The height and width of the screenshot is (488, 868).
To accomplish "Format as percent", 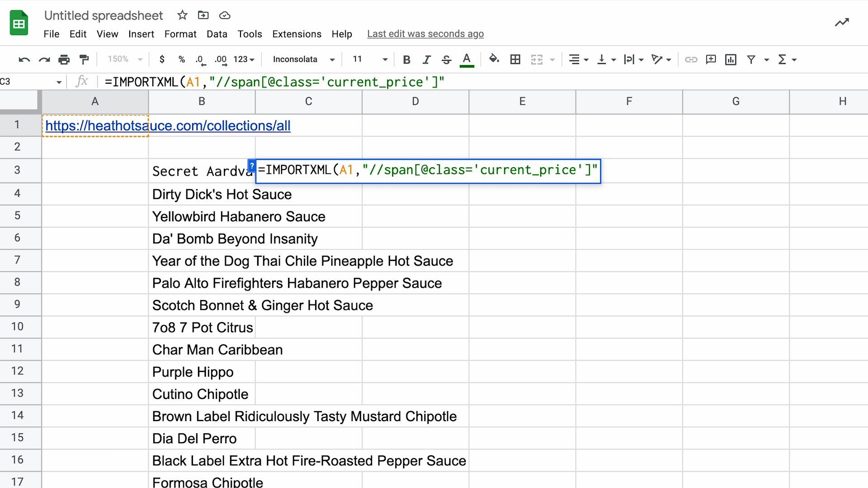I will pos(182,59).
